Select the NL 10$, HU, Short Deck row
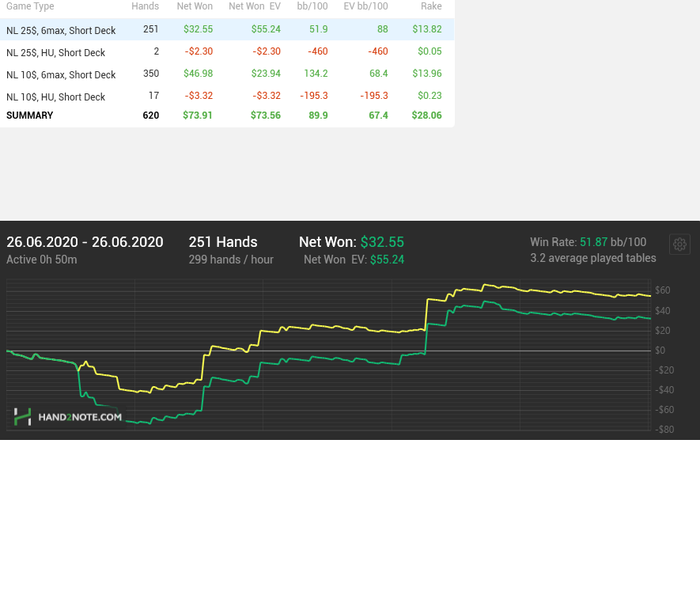The height and width of the screenshot is (599, 700). coord(227,96)
